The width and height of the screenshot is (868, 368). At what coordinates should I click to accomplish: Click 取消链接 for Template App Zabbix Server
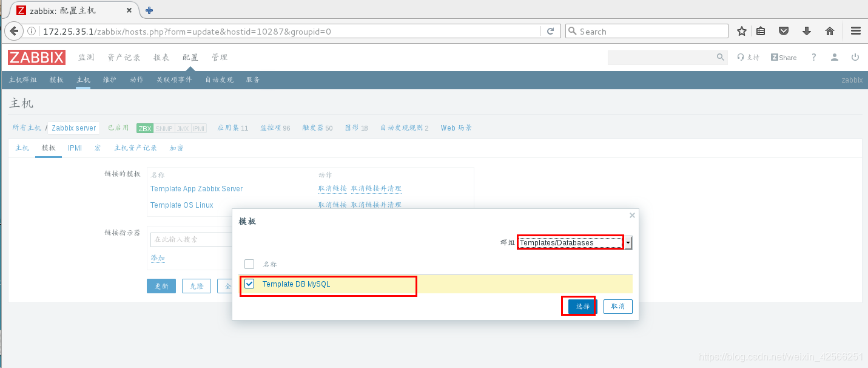point(332,189)
